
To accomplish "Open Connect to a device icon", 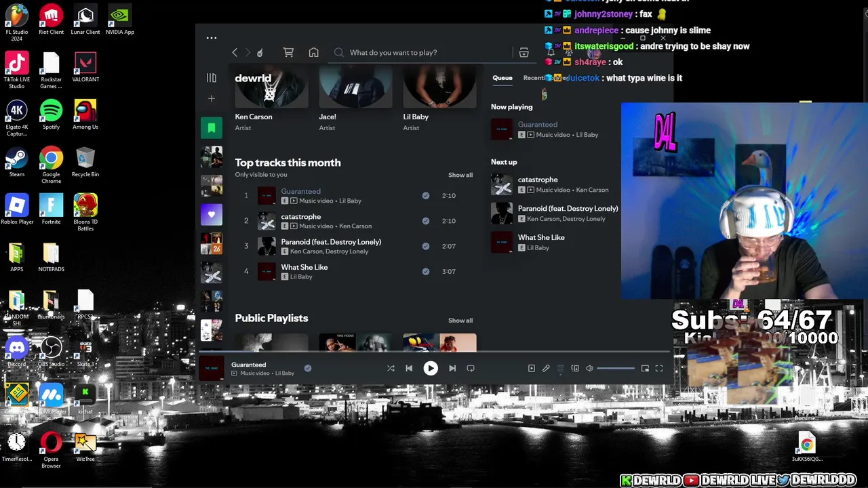I will point(575,368).
